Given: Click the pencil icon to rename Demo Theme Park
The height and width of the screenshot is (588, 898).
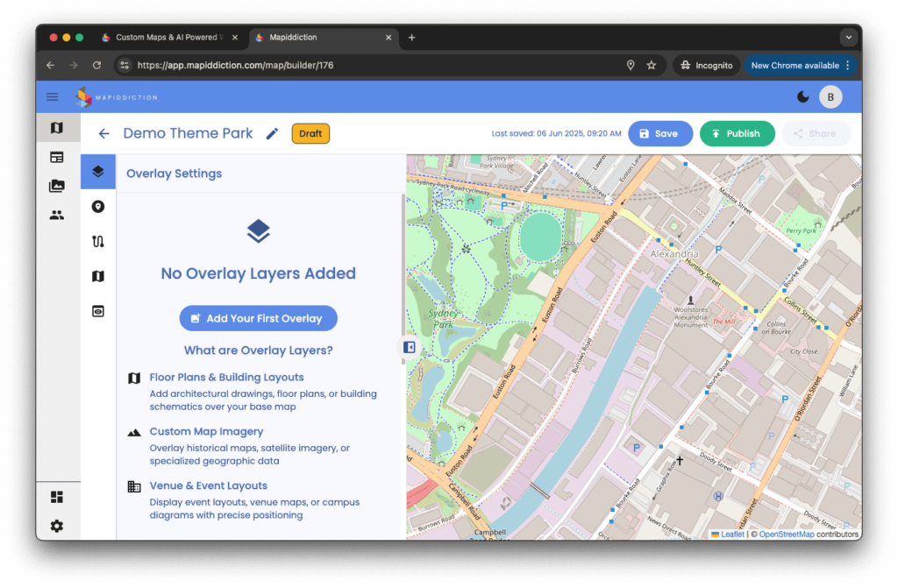Looking at the screenshot, I should (x=272, y=134).
